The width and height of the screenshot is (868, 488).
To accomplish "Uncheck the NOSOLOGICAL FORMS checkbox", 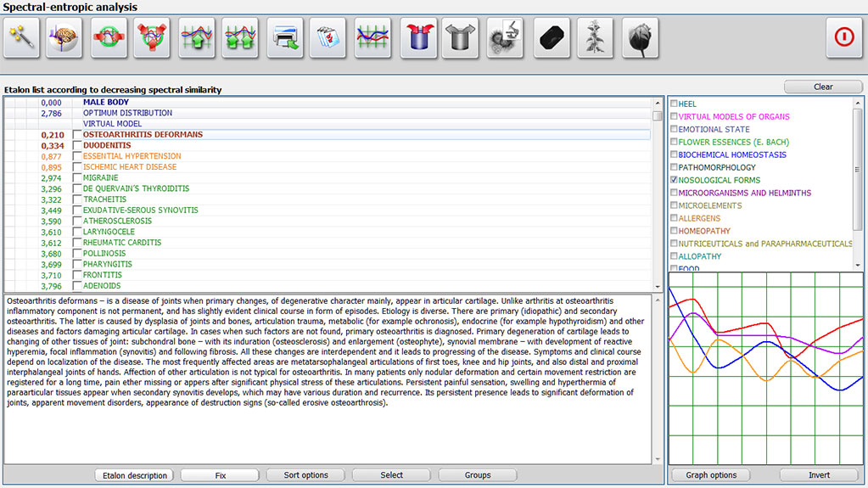I will pos(674,180).
